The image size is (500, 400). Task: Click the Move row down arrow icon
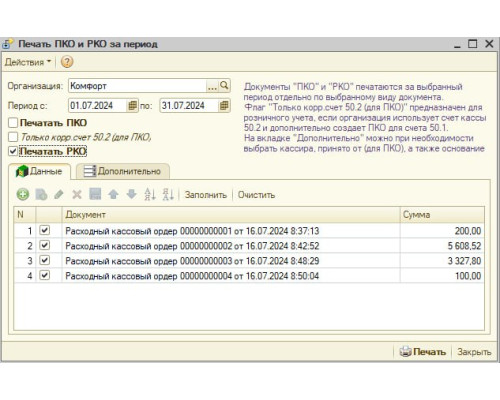(x=132, y=194)
